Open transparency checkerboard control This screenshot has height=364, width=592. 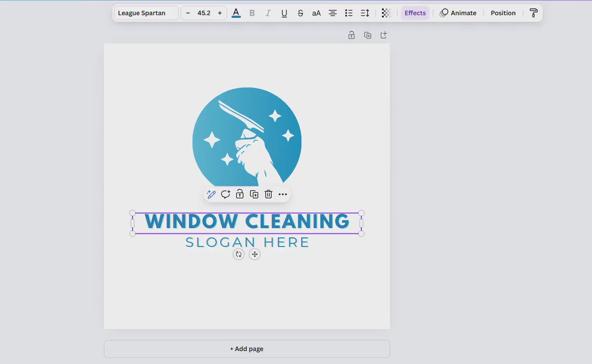[x=386, y=13]
